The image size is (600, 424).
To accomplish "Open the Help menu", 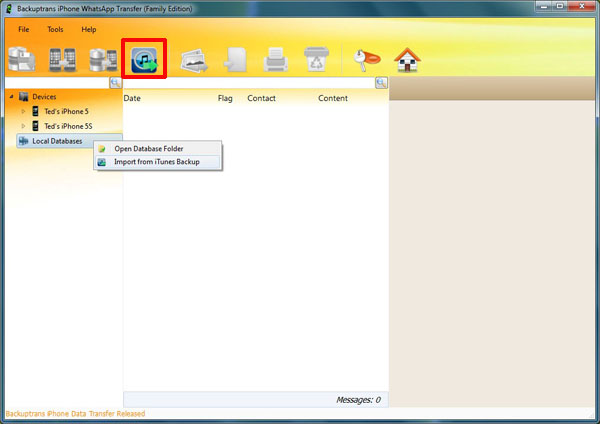I will (x=89, y=29).
